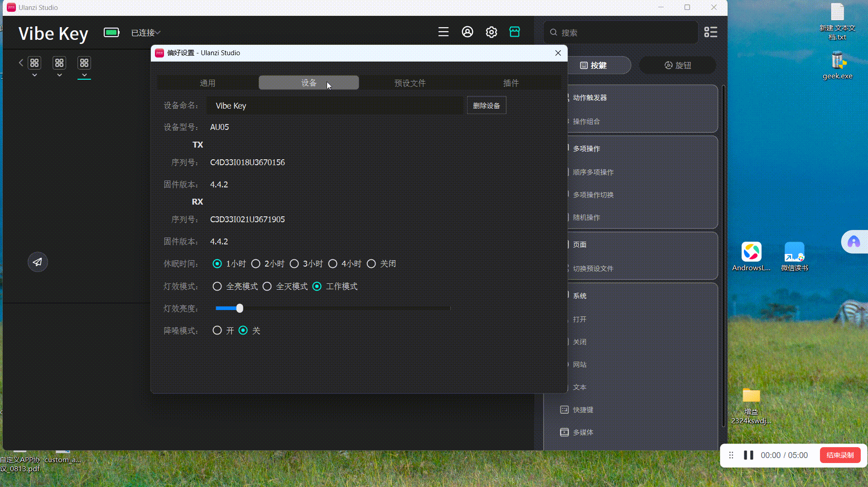Select the 随机操作 action item
868x487 pixels.
coord(586,217)
